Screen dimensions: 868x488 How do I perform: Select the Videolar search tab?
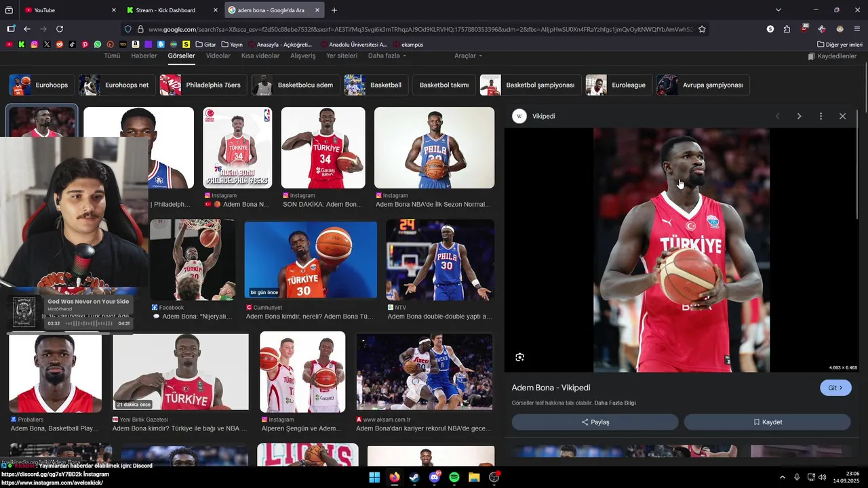218,56
